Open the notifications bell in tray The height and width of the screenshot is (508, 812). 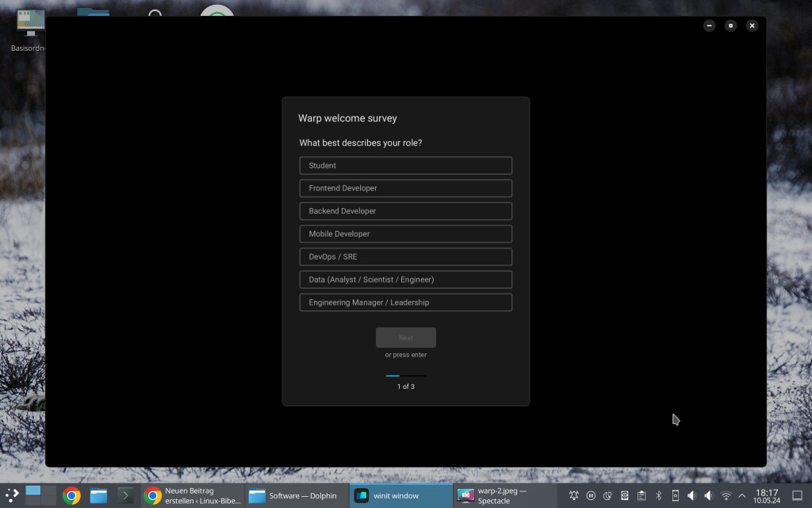(574, 495)
